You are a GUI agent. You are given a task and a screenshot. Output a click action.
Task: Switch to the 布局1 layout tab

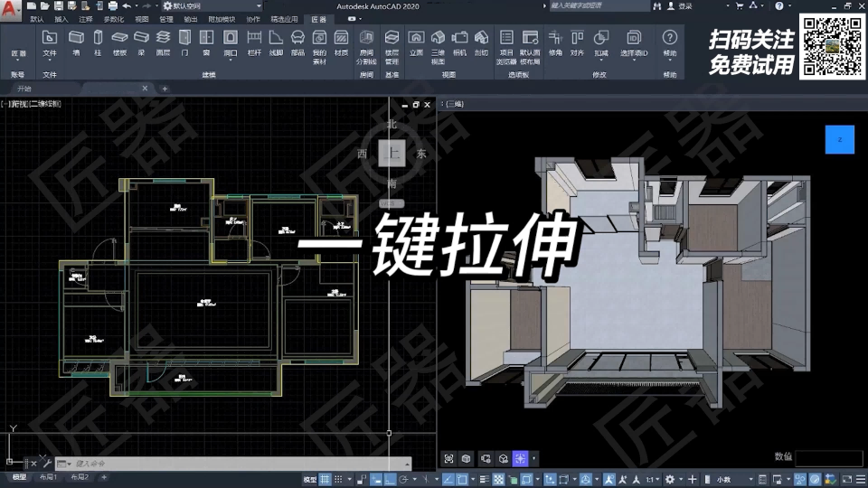tap(48, 477)
